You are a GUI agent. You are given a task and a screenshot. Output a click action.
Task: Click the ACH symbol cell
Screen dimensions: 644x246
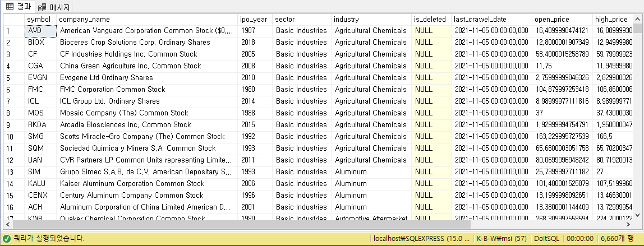click(40, 207)
